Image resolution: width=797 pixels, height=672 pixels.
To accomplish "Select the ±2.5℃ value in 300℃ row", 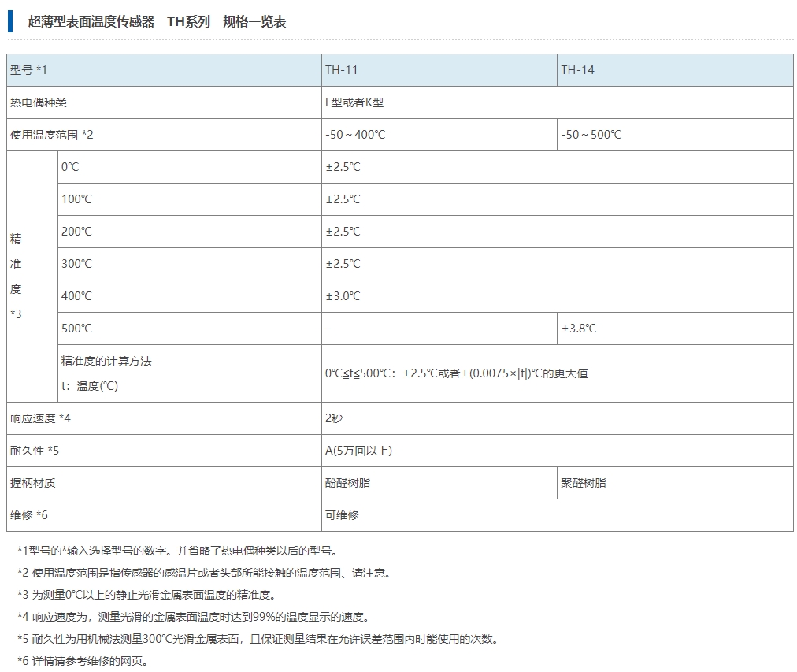I will tap(343, 264).
